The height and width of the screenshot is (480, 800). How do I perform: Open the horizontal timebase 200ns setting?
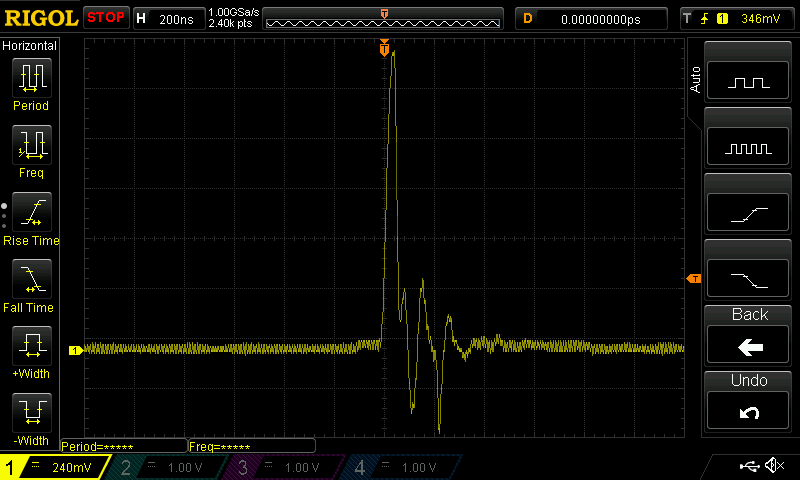[x=169, y=19]
